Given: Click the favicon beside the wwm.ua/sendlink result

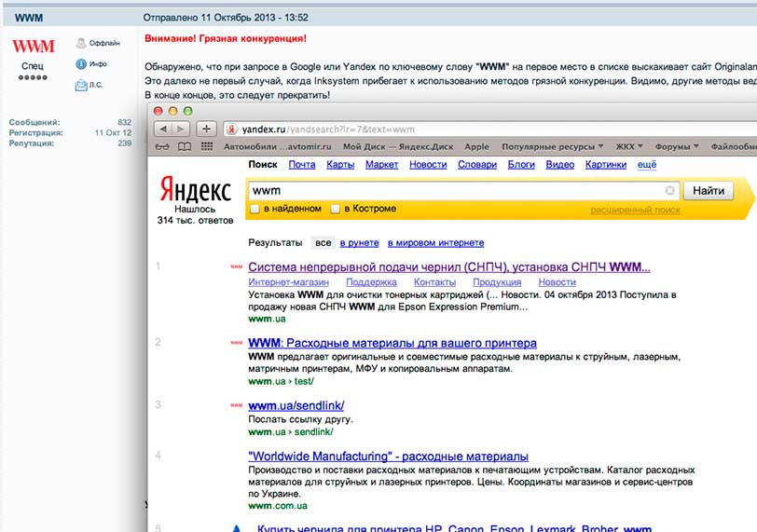Looking at the screenshot, I should tap(236, 405).
